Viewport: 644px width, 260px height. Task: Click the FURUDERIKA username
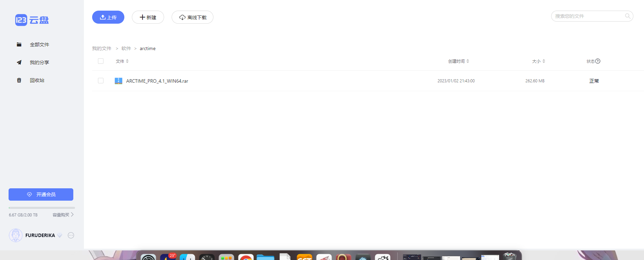click(x=40, y=235)
